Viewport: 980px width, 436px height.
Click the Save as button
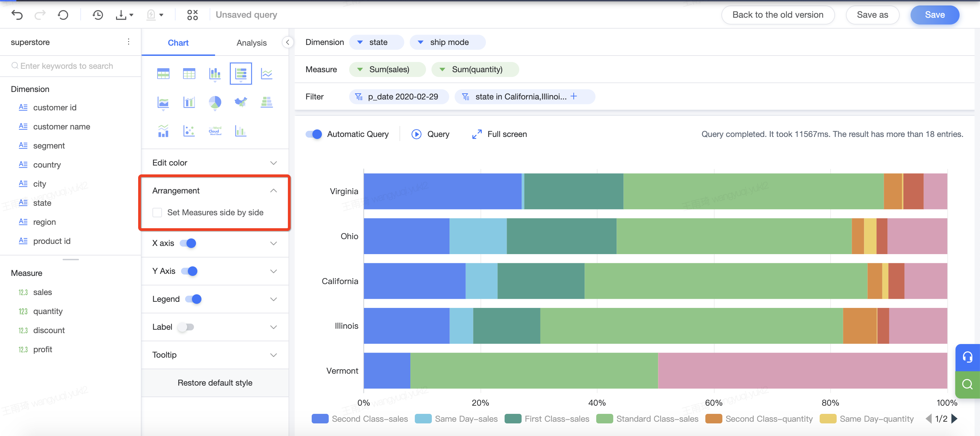(x=872, y=15)
